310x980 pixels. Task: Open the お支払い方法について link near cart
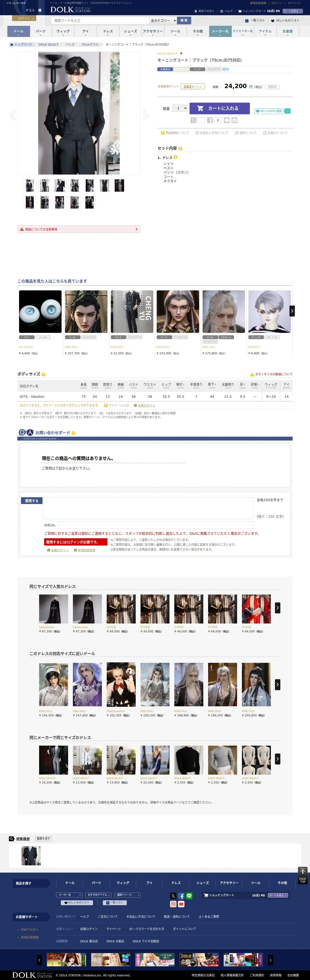pyautogui.click(x=212, y=133)
